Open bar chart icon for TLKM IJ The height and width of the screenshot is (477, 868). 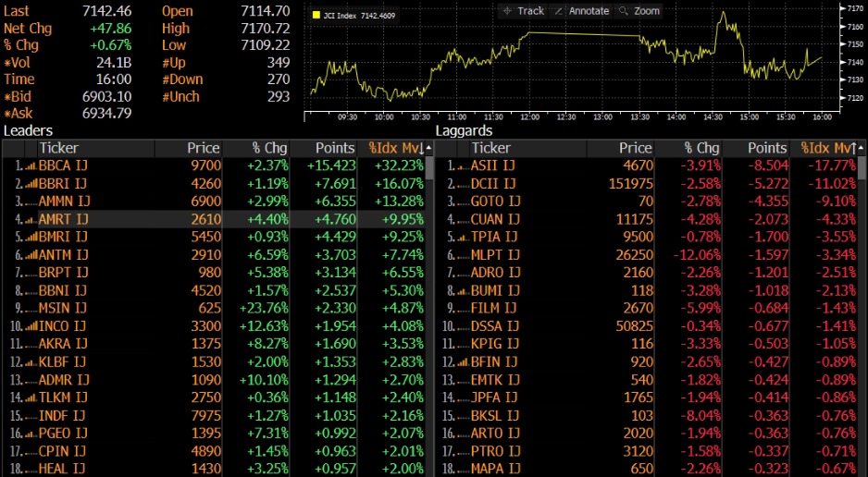click(x=31, y=397)
